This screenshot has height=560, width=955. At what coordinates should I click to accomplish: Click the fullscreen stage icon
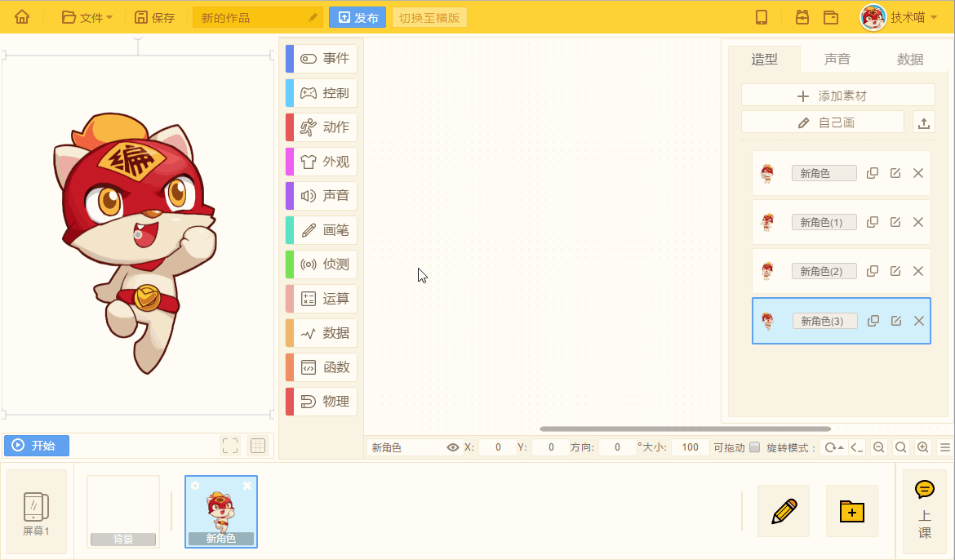pyautogui.click(x=230, y=446)
